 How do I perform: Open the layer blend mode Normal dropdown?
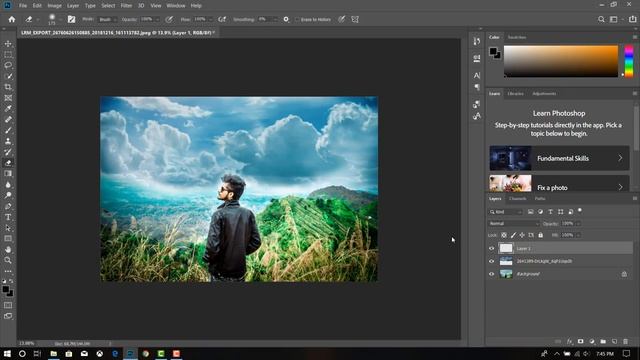[x=514, y=224]
